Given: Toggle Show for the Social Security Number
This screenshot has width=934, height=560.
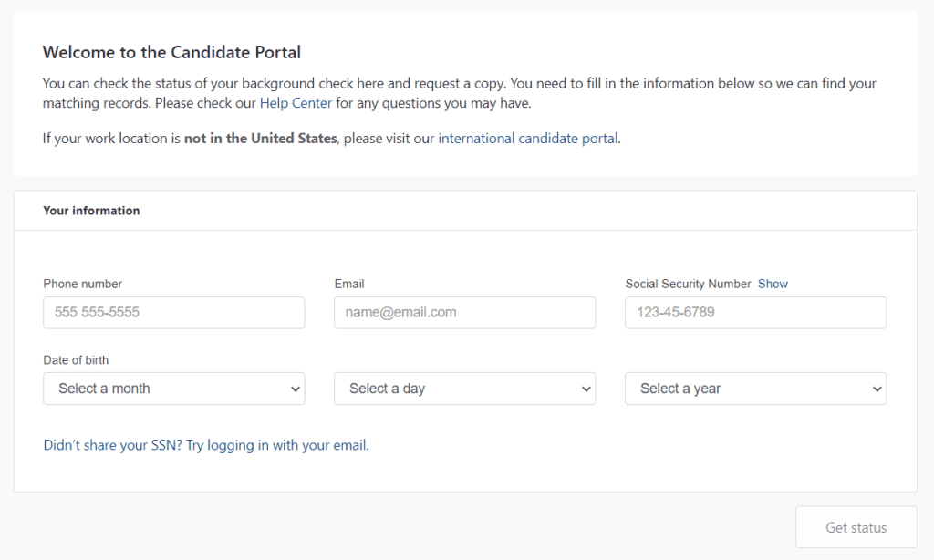Looking at the screenshot, I should (773, 285).
